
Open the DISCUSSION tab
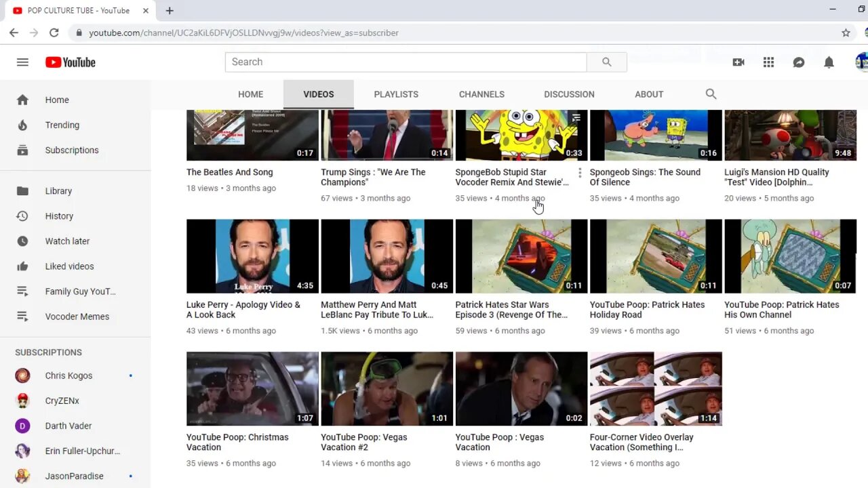pos(569,94)
